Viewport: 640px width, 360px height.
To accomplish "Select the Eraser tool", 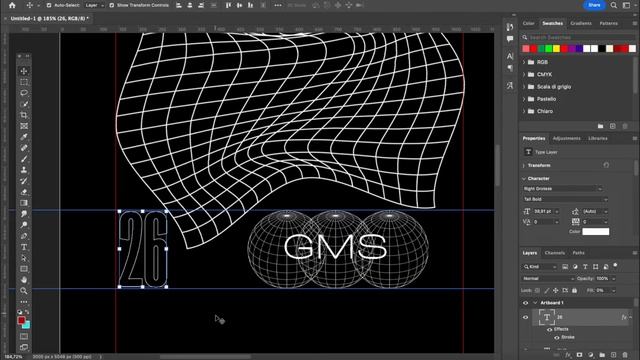I will point(24,192).
